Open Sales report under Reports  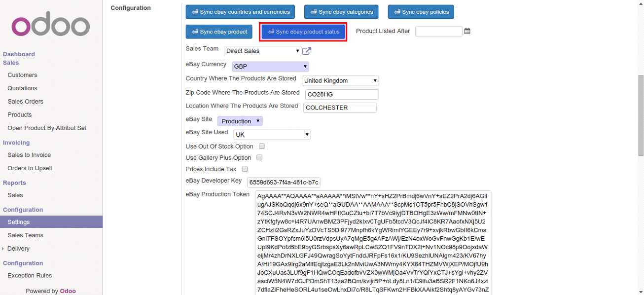tap(15, 195)
